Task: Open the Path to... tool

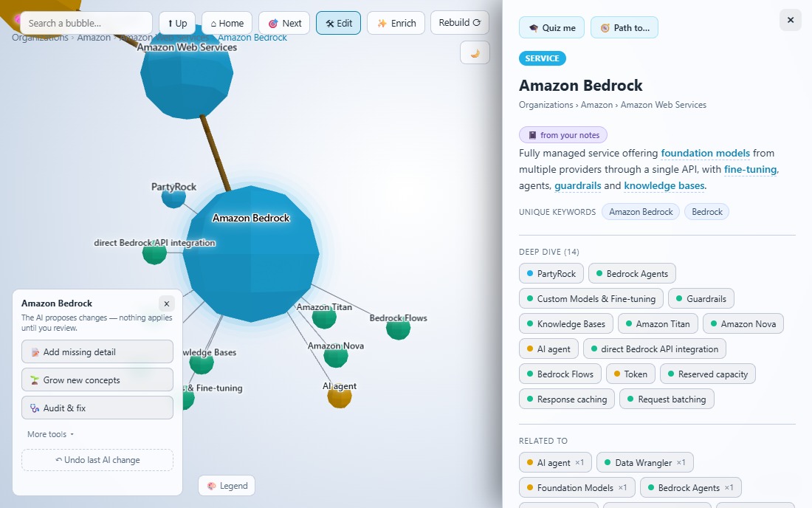Action: pos(624,27)
